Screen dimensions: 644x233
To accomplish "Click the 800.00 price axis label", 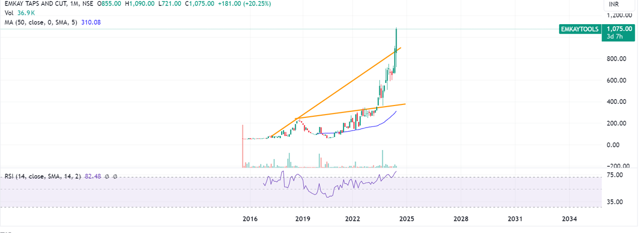I will [x=617, y=59].
